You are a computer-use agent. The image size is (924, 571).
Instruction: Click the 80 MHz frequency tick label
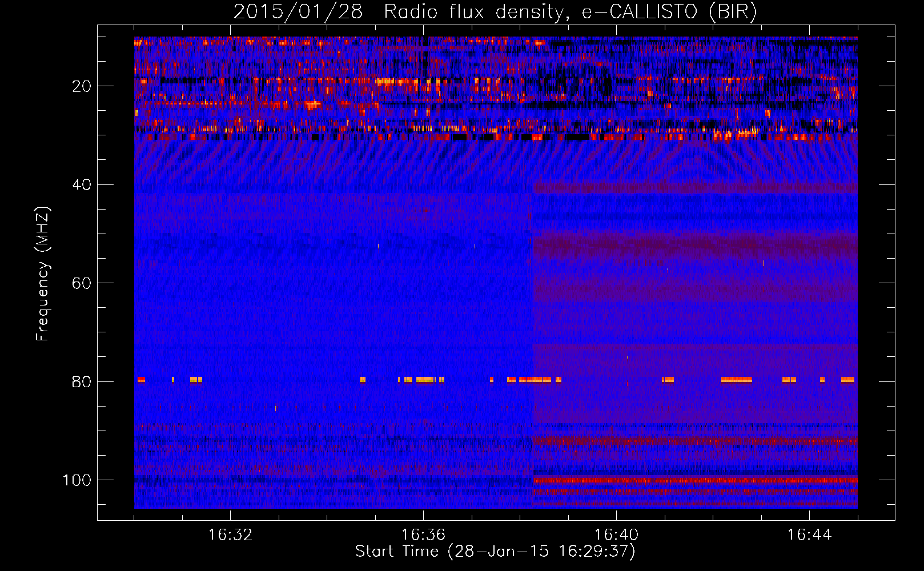(x=81, y=381)
